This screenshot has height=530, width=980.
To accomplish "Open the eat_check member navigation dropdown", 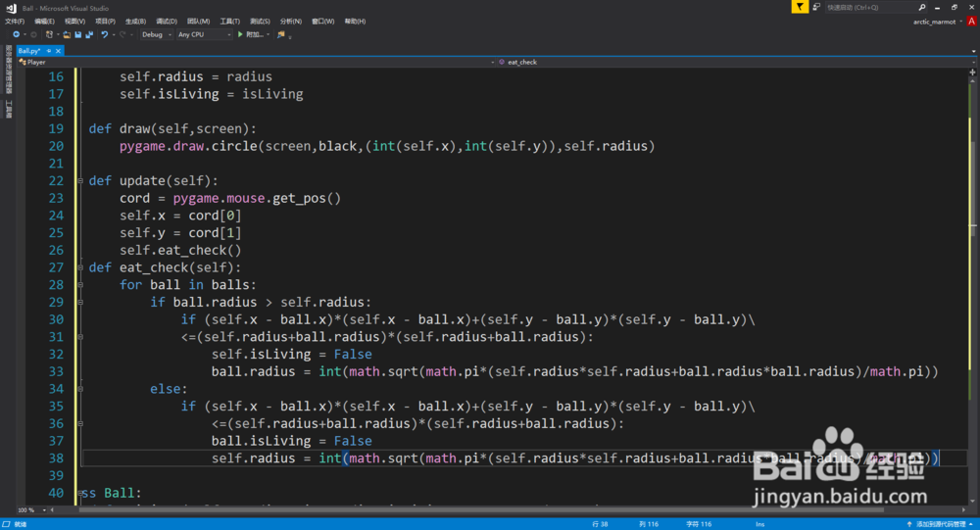I will tap(736, 62).
